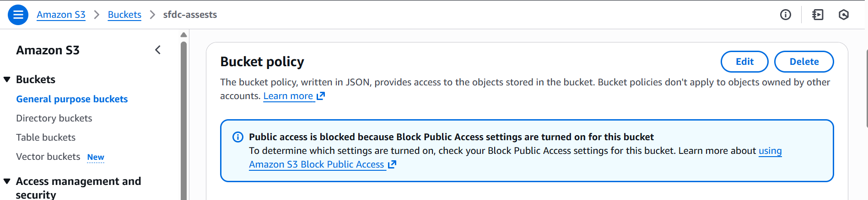Viewport: 868px width, 200px height.
Task: Go to Buckets breadcrumb link
Action: [x=124, y=15]
